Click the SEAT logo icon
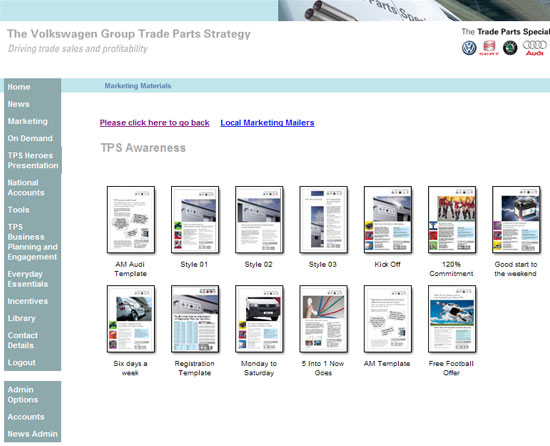 pyautogui.click(x=489, y=48)
